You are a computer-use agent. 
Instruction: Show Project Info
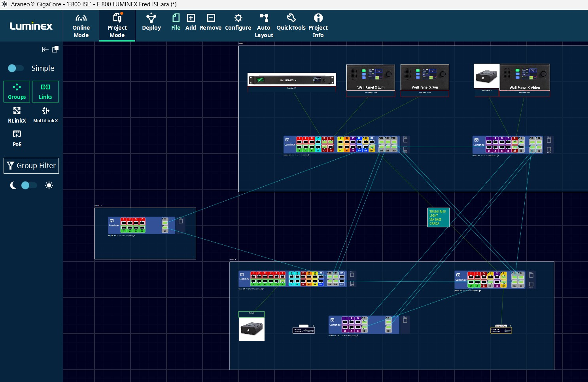pyautogui.click(x=318, y=26)
